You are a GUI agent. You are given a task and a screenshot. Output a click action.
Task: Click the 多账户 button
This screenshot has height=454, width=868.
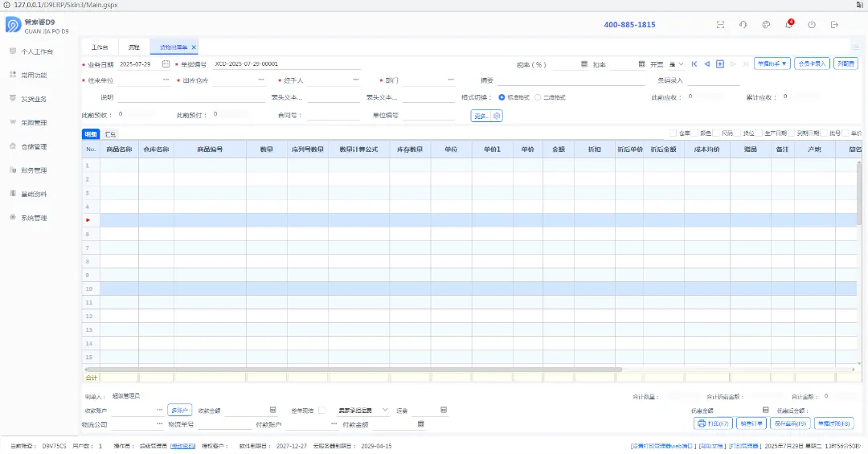[179, 411]
